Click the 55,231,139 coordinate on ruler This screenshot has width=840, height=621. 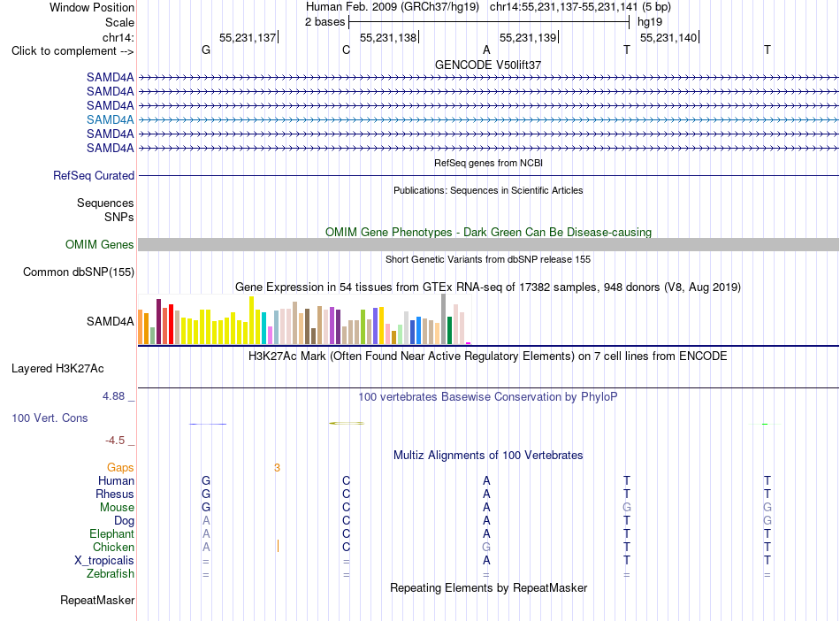click(528, 37)
